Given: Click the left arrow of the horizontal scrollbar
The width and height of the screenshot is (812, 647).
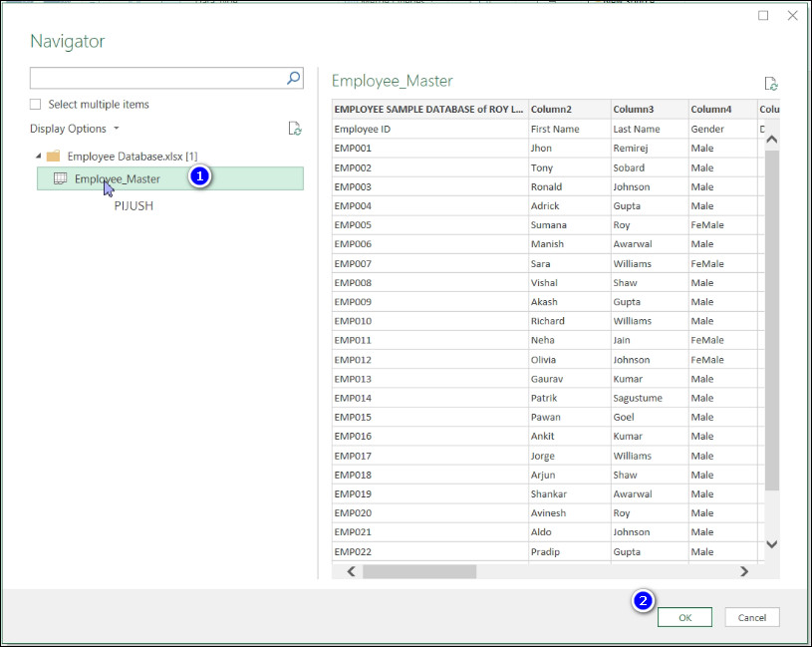Looking at the screenshot, I should coord(349,572).
